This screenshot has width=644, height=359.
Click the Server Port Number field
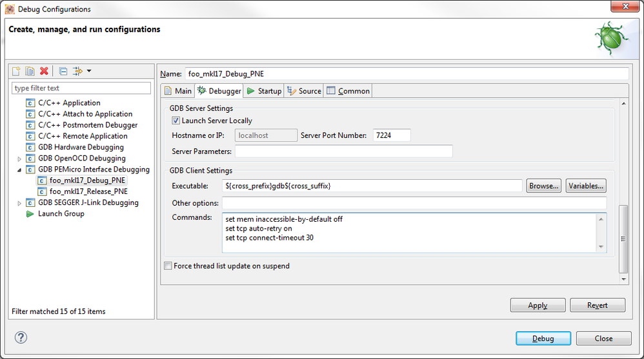(392, 135)
